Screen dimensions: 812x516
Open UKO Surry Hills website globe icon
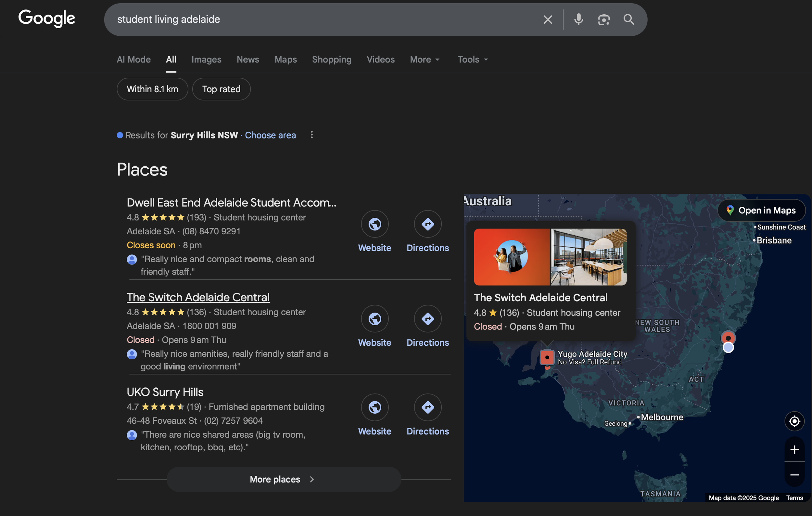[374, 407]
